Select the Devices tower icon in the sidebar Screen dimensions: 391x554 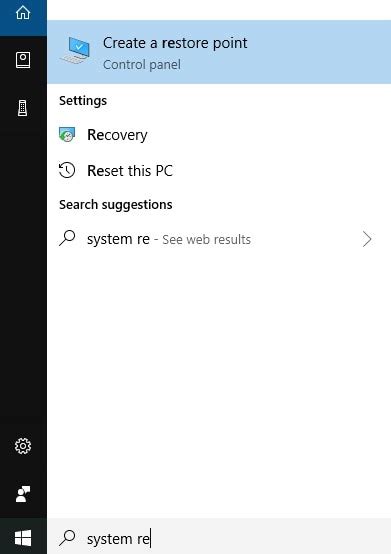tap(23, 108)
